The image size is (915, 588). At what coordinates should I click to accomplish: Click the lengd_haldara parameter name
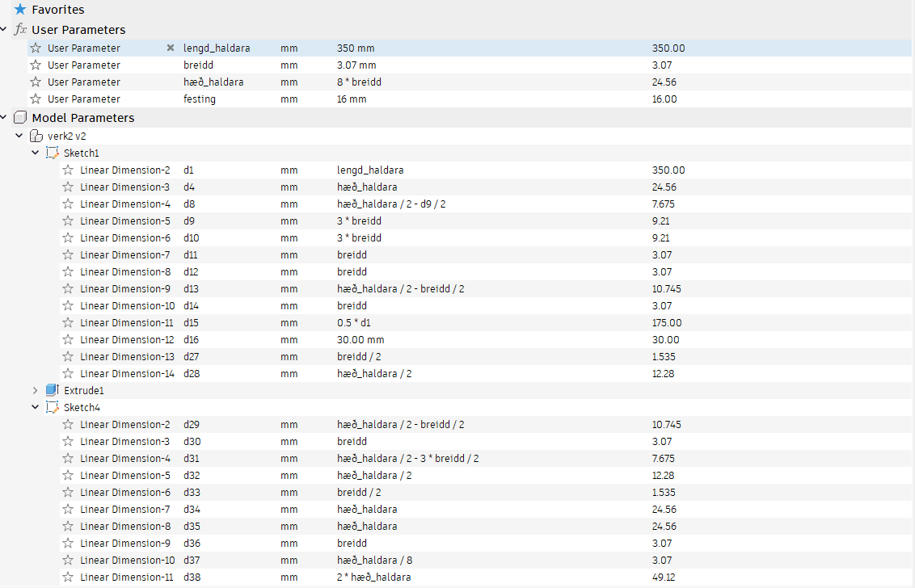click(x=217, y=48)
